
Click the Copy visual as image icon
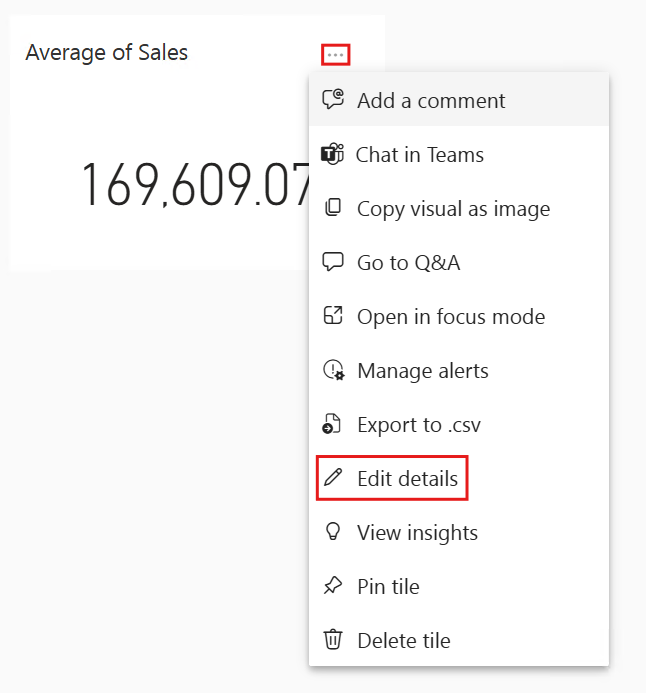pyautogui.click(x=333, y=208)
